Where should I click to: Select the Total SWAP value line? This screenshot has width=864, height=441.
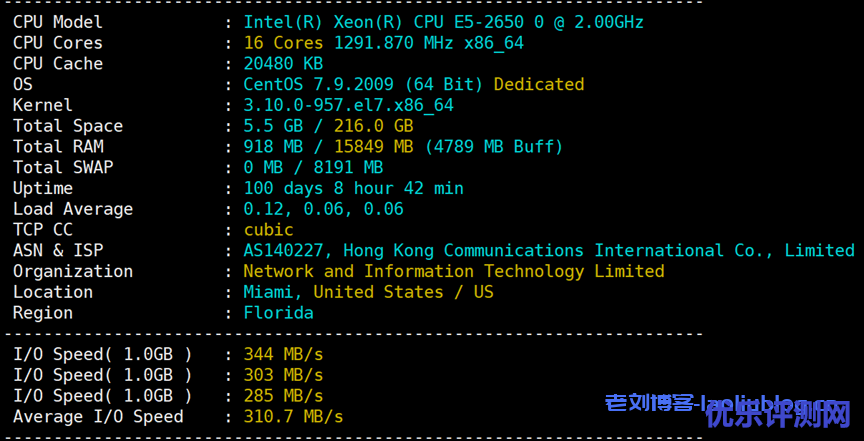tap(313, 167)
